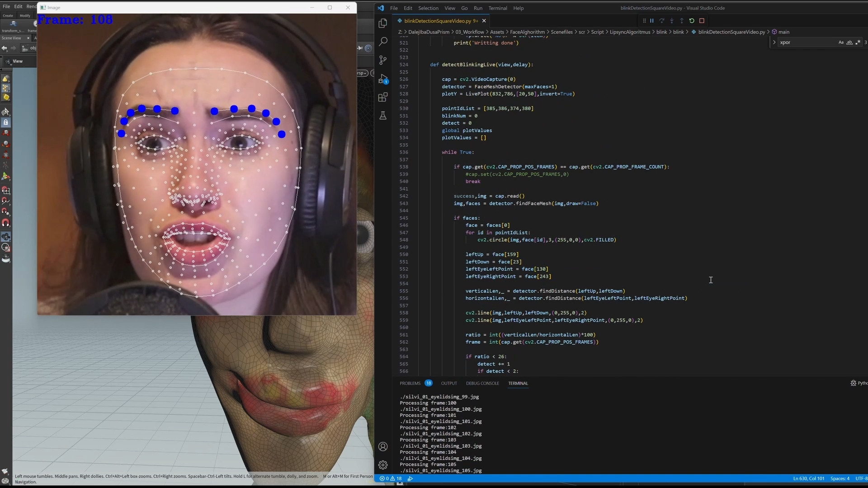868x488 pixels.
Task: Click the Step Into debug button
Action: 672,21
